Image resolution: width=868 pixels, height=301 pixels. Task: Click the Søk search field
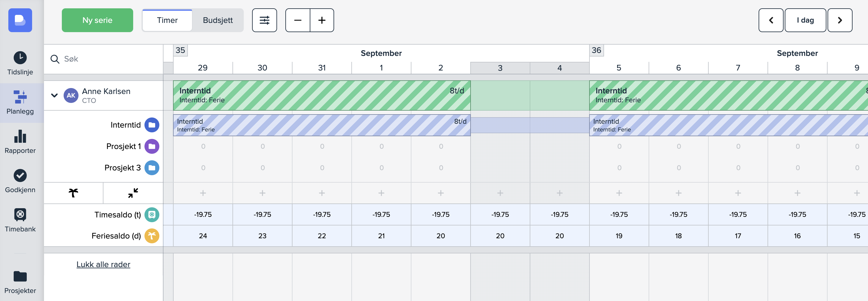108,59
